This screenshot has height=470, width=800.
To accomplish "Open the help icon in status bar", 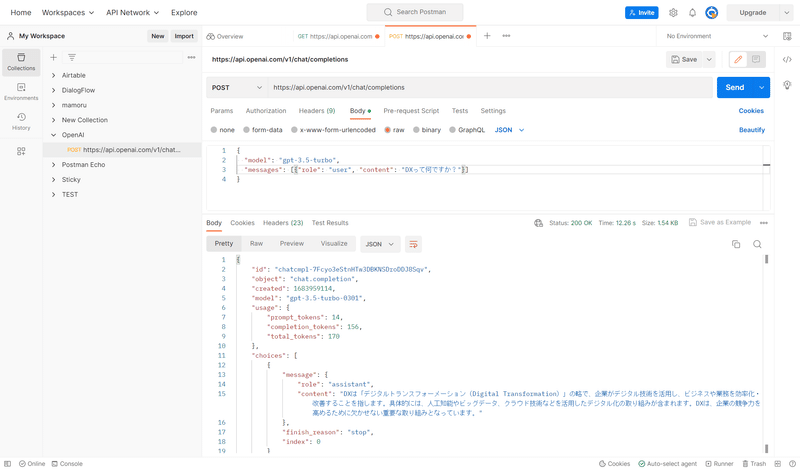I will coord(792,464).
